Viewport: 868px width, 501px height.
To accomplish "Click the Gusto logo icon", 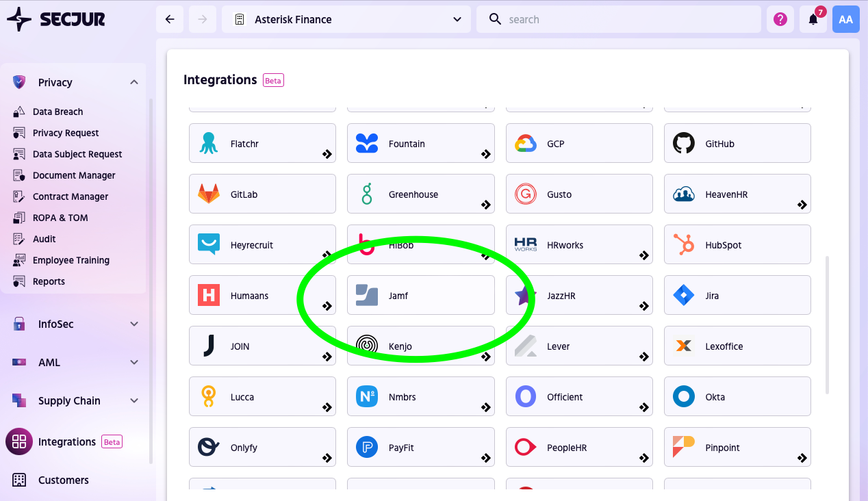I will coord(525,194).
